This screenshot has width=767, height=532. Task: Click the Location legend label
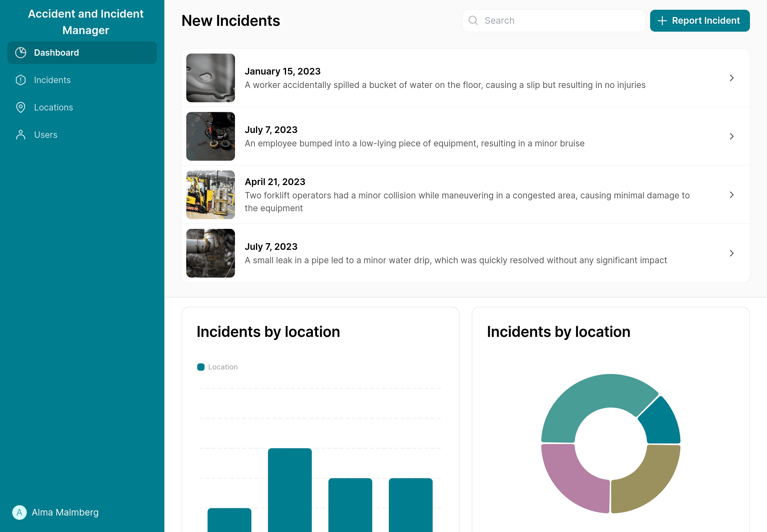pos(223,367)
